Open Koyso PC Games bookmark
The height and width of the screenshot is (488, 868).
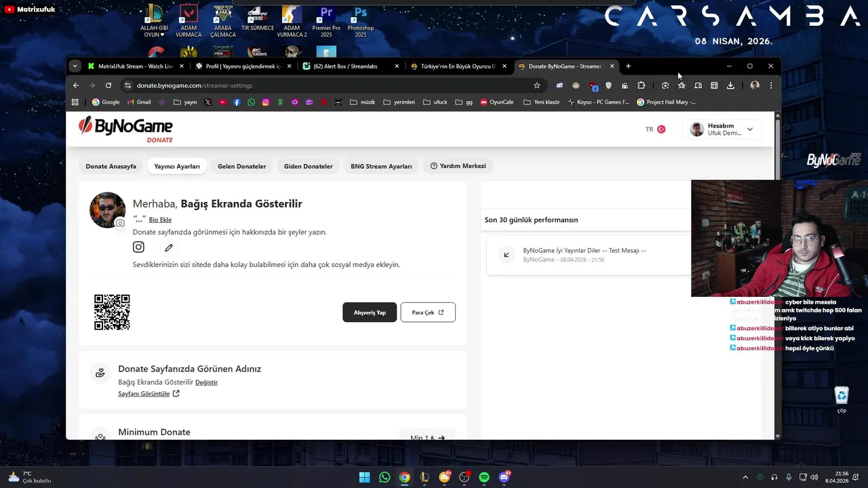tap(598, 102)
